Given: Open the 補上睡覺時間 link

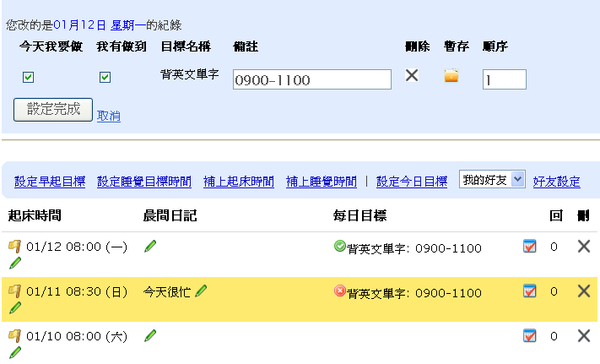Looking at the screenshot, I should pos(321,181).
